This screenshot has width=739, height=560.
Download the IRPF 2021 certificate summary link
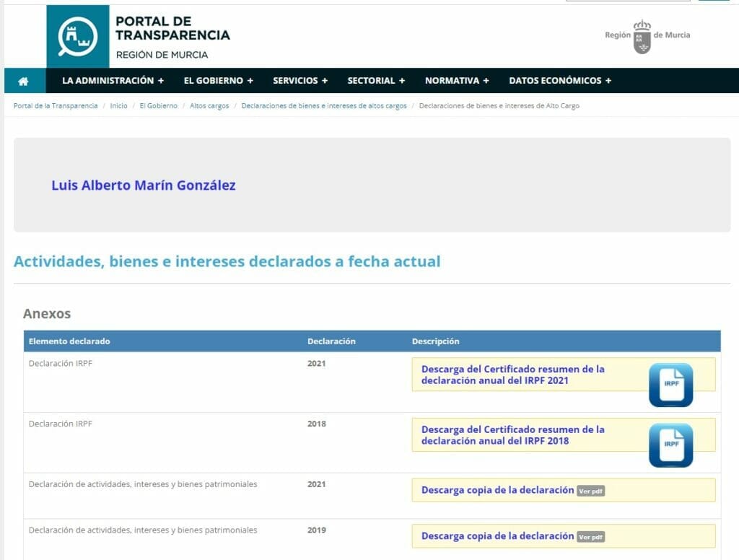click(x=512, y=375)
